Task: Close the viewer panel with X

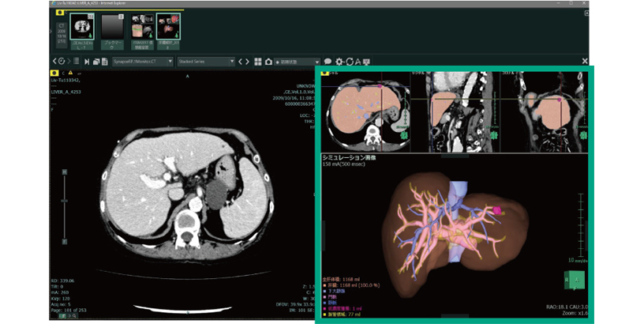Action: click(x=585, y=62)
